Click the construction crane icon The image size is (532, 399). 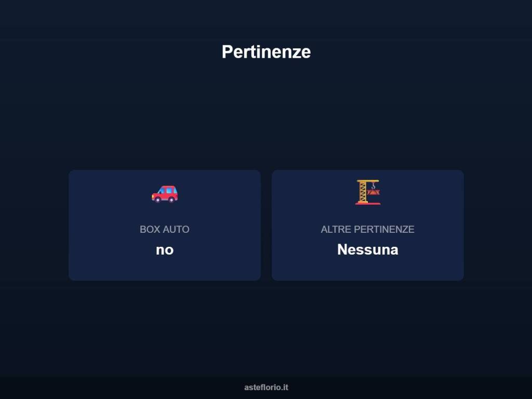[x=367, y=192]
